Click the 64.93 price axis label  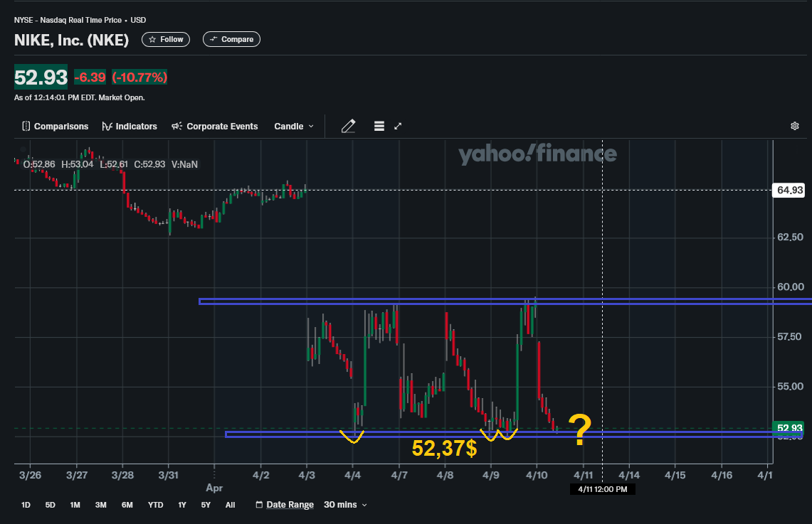[790, 191]
